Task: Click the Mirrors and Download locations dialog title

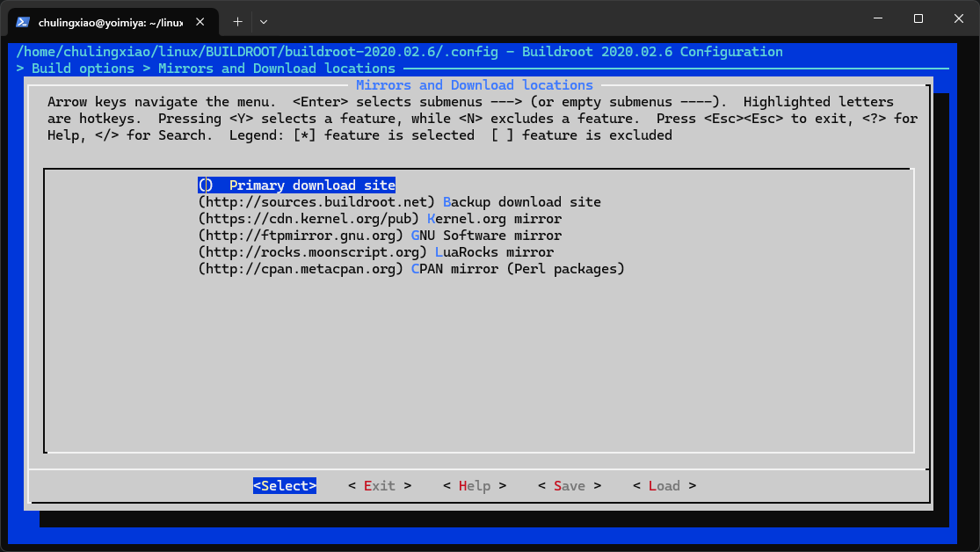Action: pos(475,85)
